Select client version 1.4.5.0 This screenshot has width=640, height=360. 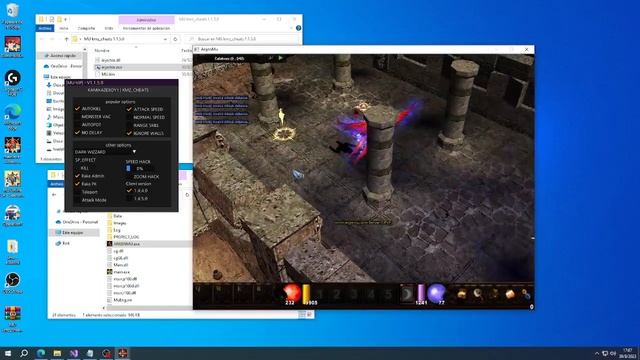[129, 198]
